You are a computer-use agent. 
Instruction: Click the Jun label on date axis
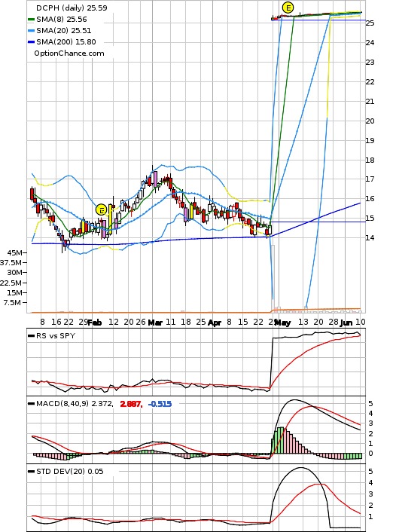click(346, 323)
